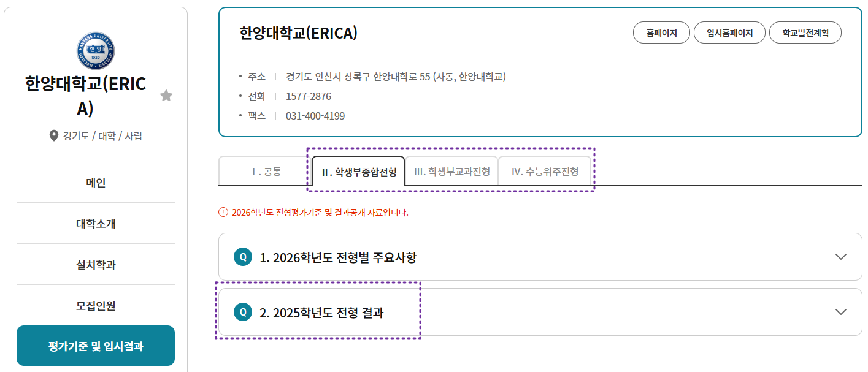Click the Hanyang University logo emblem
Image resolution: width=868 pixels, height=372 pixels.
[96, 51]
